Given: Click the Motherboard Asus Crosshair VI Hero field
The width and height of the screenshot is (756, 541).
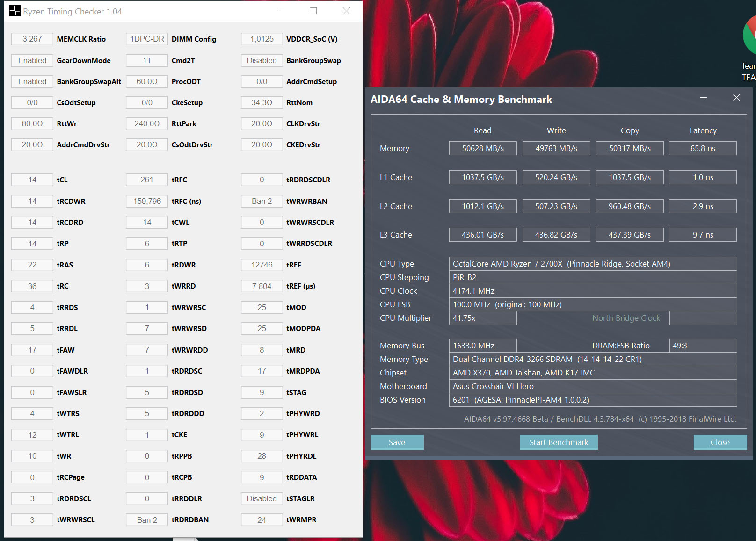Looking at the screenshot, I should [593, 386].
